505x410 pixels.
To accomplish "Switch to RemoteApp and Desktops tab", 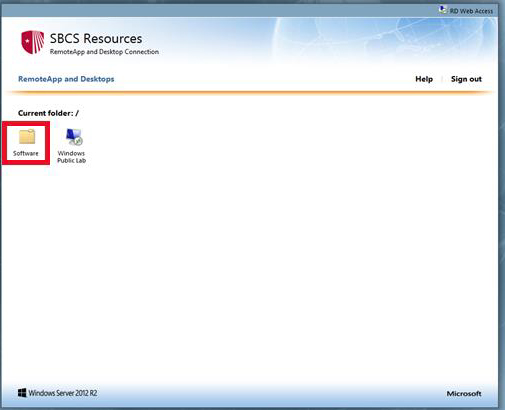I will point(66,79).
